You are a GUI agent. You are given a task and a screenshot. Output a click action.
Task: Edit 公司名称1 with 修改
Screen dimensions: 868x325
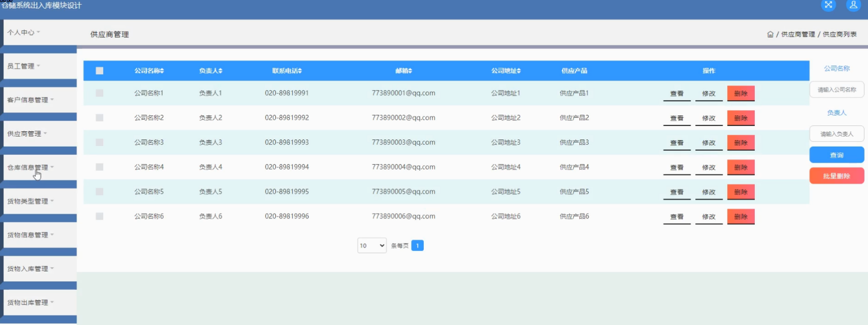[709, 94]
